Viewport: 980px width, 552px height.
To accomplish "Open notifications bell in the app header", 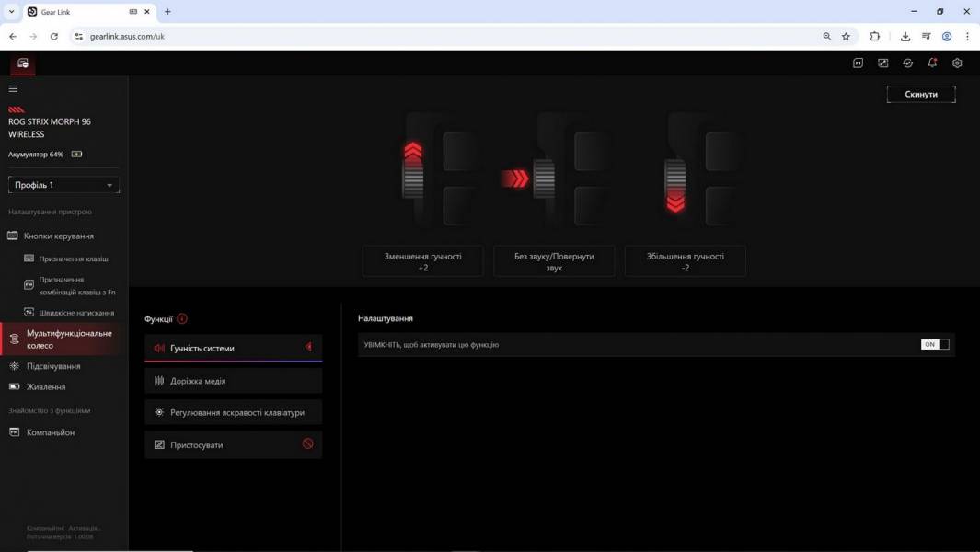I will 932,63.
